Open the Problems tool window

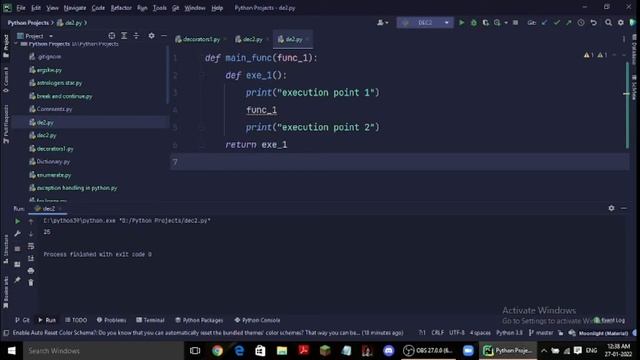click(111, 320)
